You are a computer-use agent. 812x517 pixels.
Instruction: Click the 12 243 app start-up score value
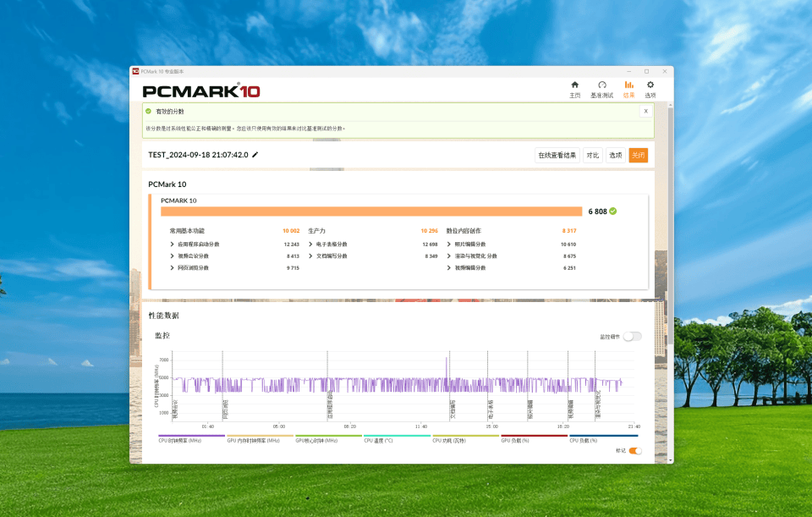[x=292, y=244]
